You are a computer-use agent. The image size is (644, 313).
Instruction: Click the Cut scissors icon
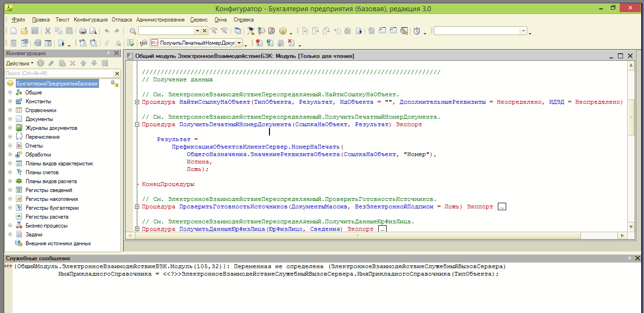48,31
